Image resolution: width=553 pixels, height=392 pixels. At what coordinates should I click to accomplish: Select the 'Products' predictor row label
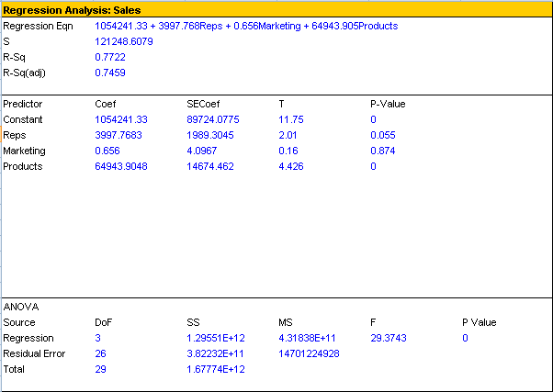coord(23,166)
